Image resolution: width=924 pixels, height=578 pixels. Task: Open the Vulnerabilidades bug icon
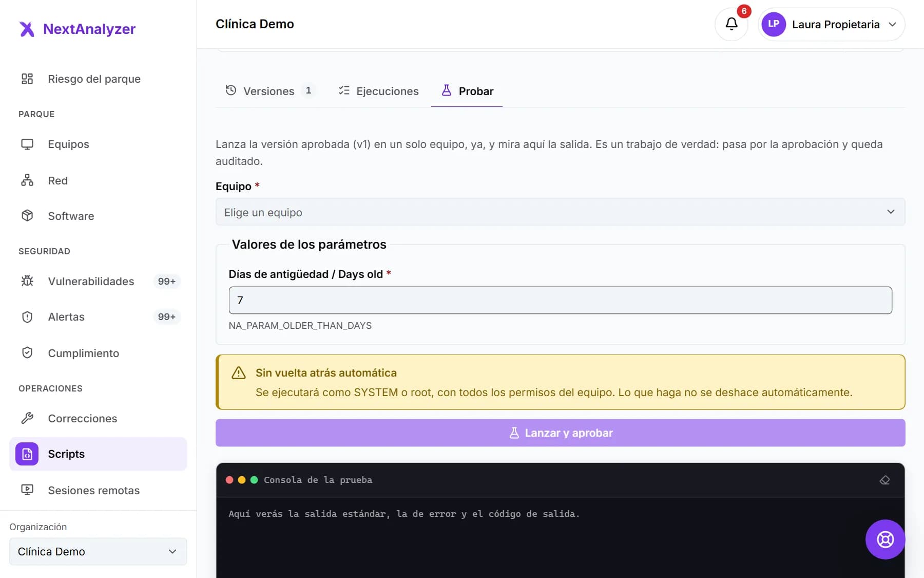coord(27,281)
